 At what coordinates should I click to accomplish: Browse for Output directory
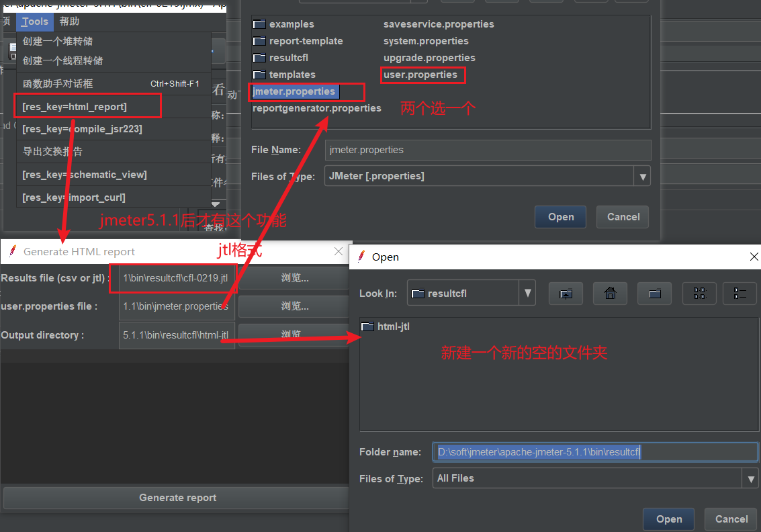tap(295, 334)
